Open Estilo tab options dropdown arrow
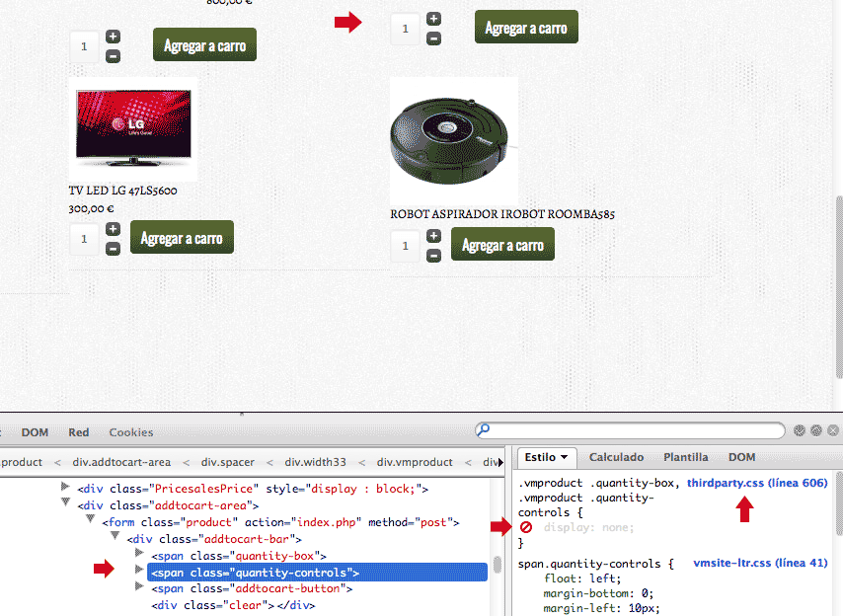This screenshot has width=843, height=616. 564,457
